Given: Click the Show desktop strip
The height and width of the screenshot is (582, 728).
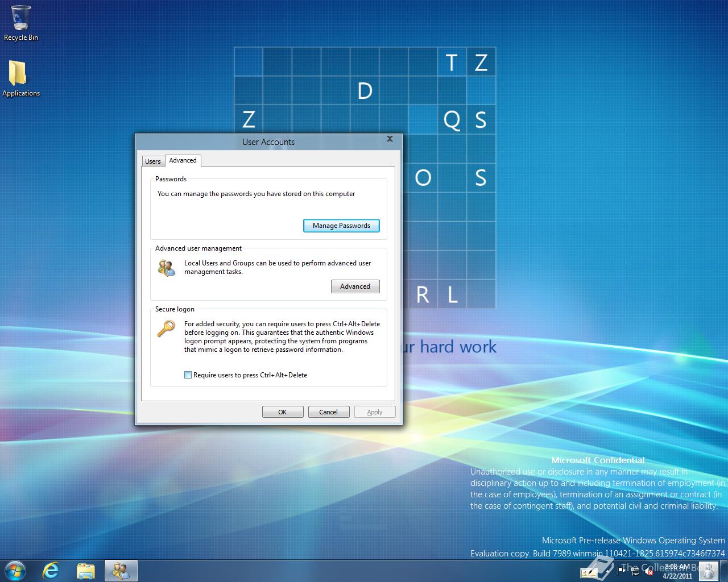Looking at the screenshot, I should (723, 571).
